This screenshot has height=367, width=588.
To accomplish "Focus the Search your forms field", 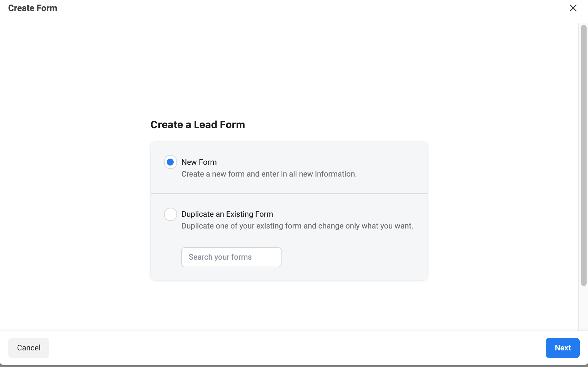I will tap(231, 257).
